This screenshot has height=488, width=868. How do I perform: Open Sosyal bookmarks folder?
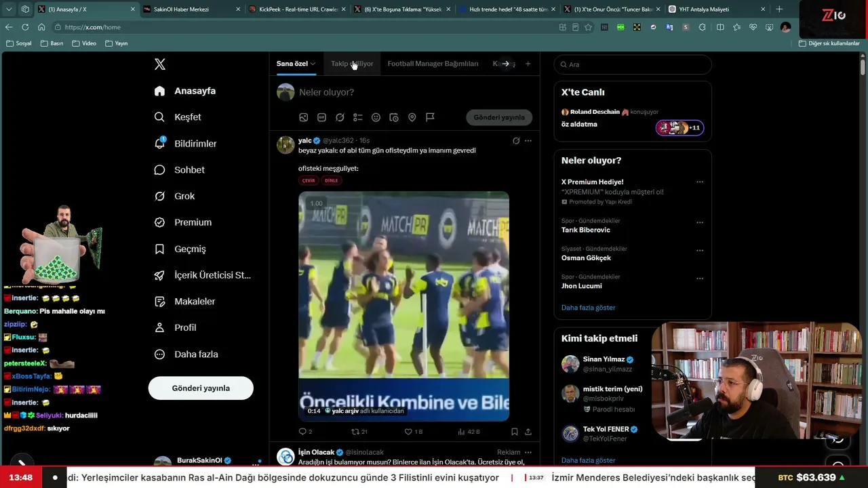click(x=18, y=43)
